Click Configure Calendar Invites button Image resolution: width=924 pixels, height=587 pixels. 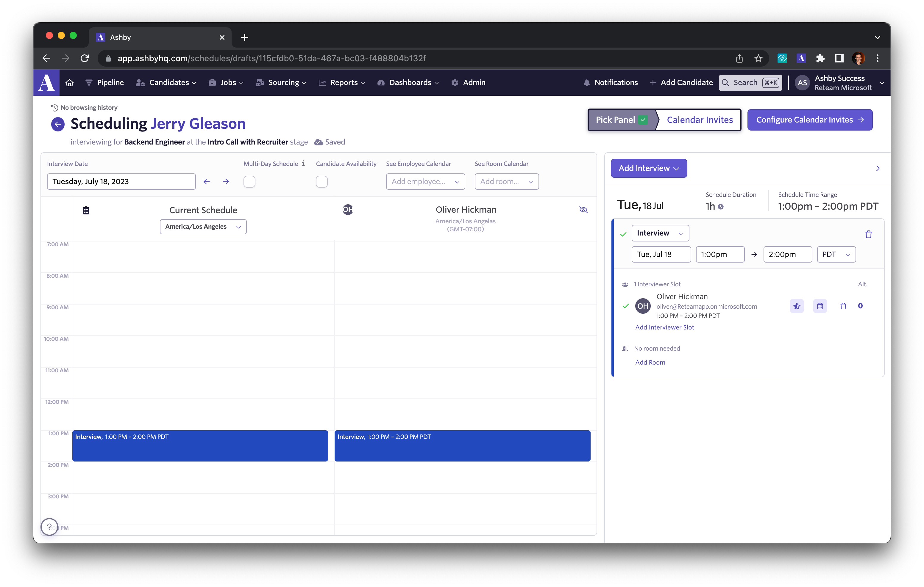coord(810,120)
